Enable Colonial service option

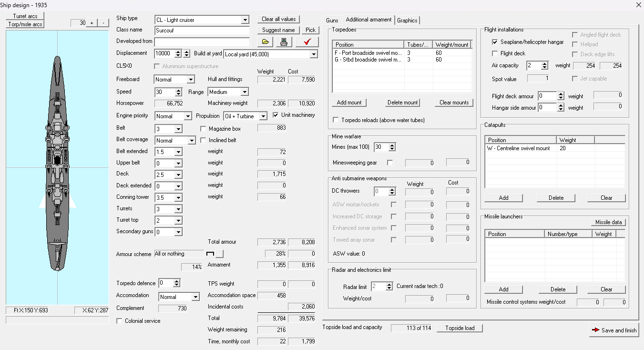pos(119,321)
